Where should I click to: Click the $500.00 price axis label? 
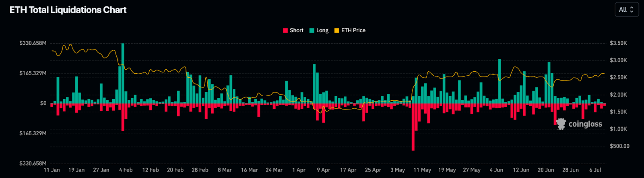tap(619, 146)
